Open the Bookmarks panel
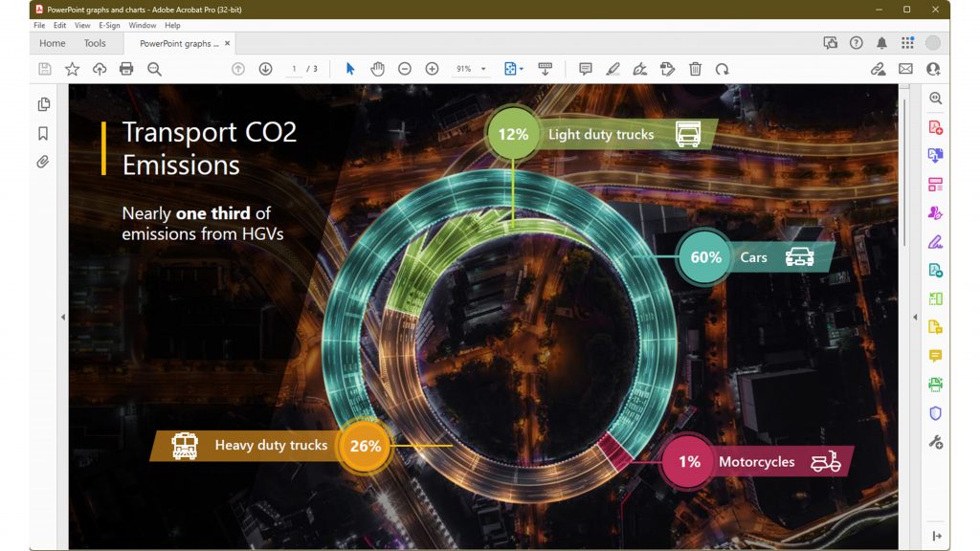The image size is (980, 551). 42,133
